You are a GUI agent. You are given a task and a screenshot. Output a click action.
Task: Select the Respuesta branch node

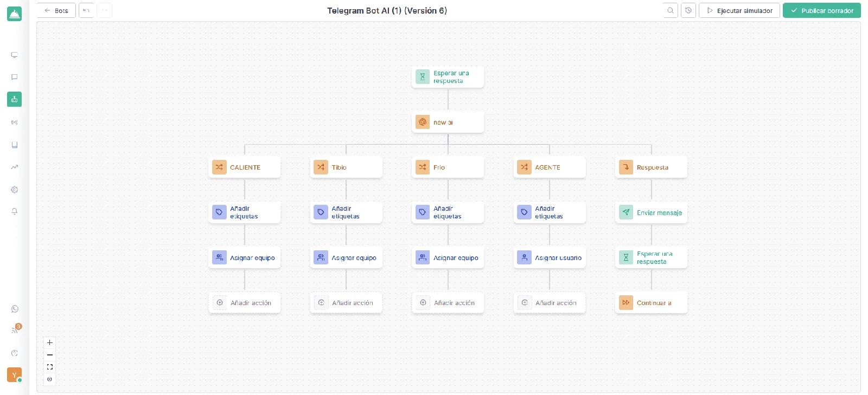652,167
